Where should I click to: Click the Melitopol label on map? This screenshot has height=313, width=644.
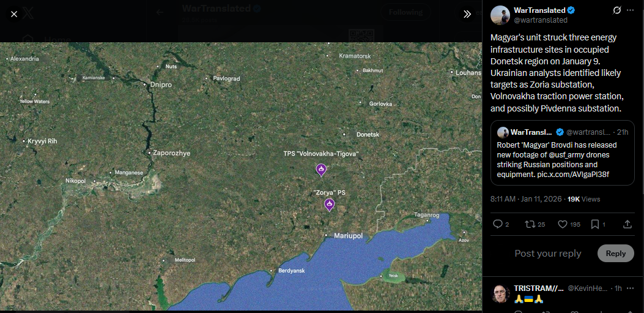click(x=185, y=260)
